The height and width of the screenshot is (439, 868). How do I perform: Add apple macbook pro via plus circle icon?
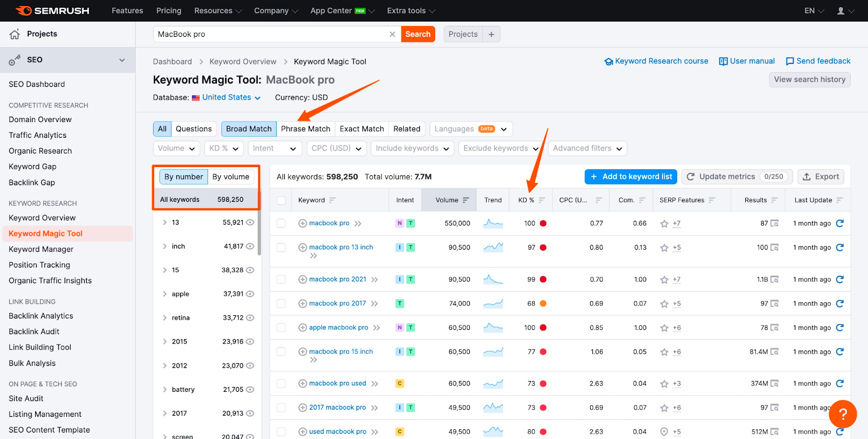(x=303, y=328)
